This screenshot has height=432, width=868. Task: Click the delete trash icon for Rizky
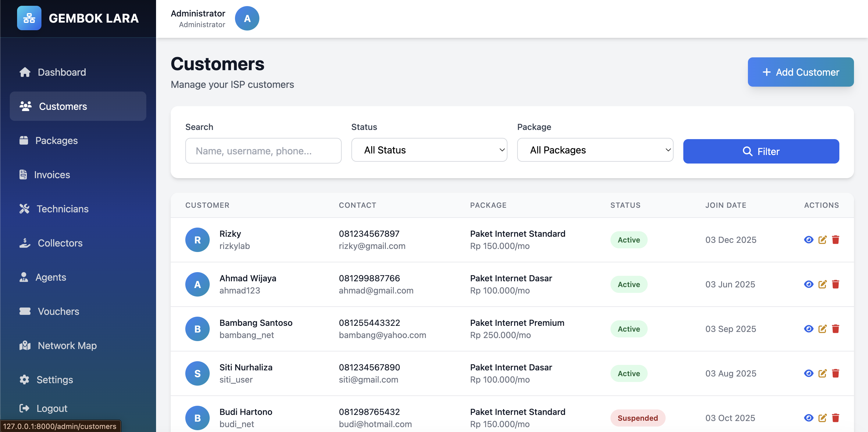[835, 240]
